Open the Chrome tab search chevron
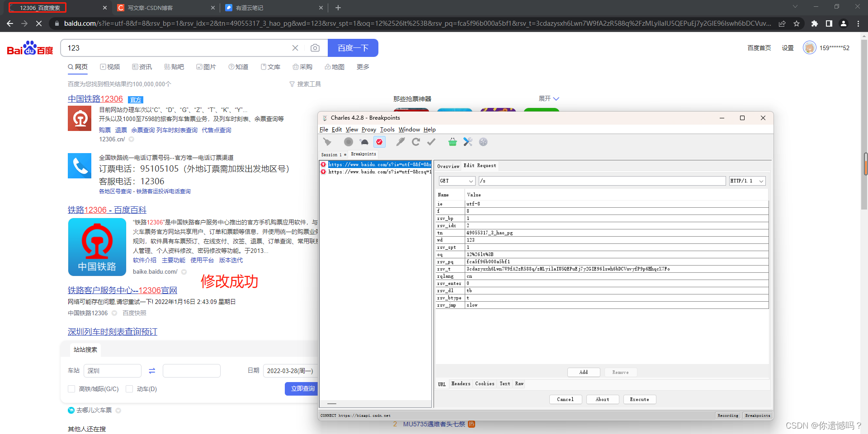Viewport: 868px width, 434px height. click(x=795, y=6)
